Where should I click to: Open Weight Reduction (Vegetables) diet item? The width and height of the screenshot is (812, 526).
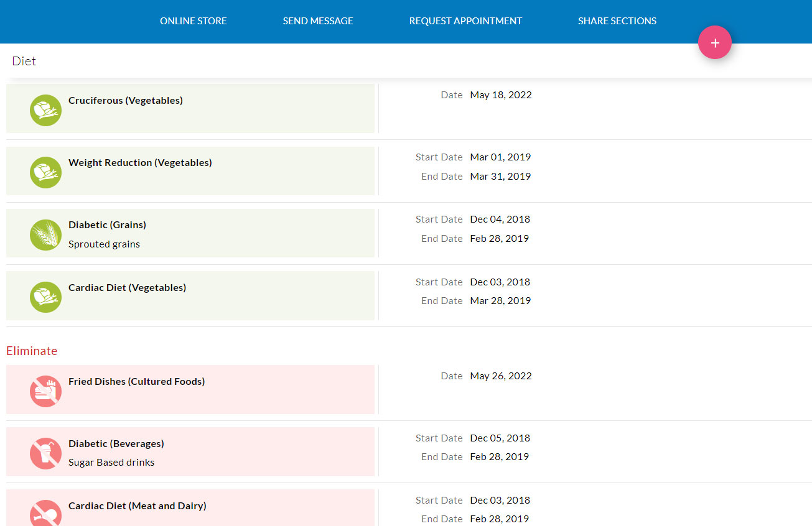click(140, 163)
